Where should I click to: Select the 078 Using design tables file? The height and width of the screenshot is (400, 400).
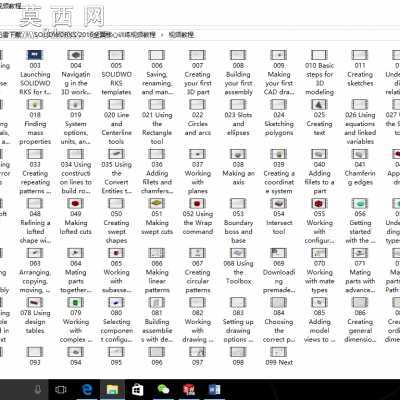pyautogui.click(x=35, y=316)
